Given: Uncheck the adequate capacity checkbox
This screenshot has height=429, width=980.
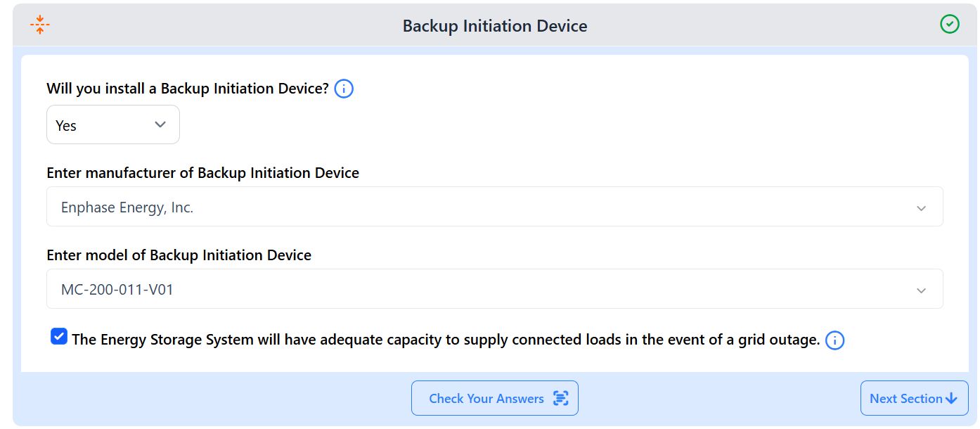Looking at the screenshot, I should 59,337.
